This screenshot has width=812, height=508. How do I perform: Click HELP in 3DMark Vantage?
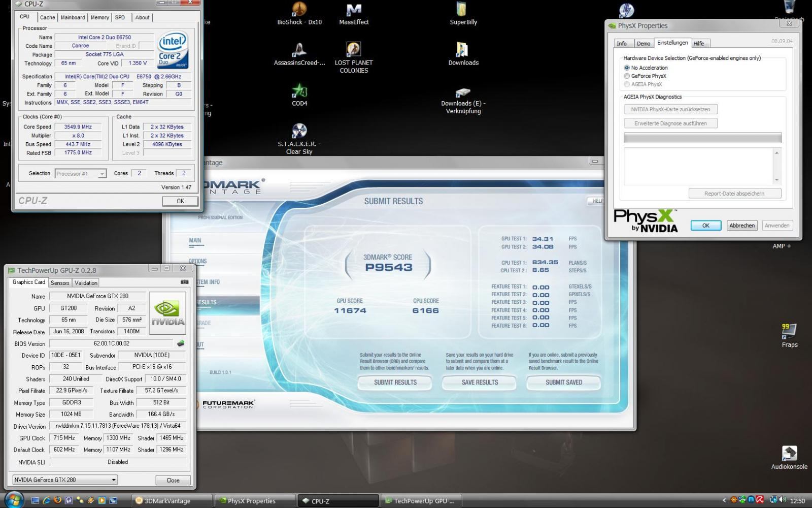click(x=596, y=201)
